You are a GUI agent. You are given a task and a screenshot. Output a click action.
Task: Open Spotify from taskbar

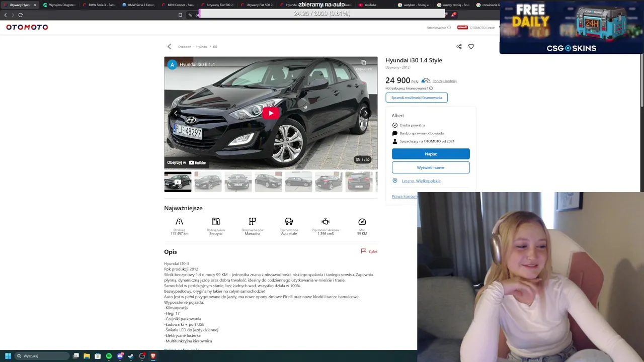coord(109,356)
